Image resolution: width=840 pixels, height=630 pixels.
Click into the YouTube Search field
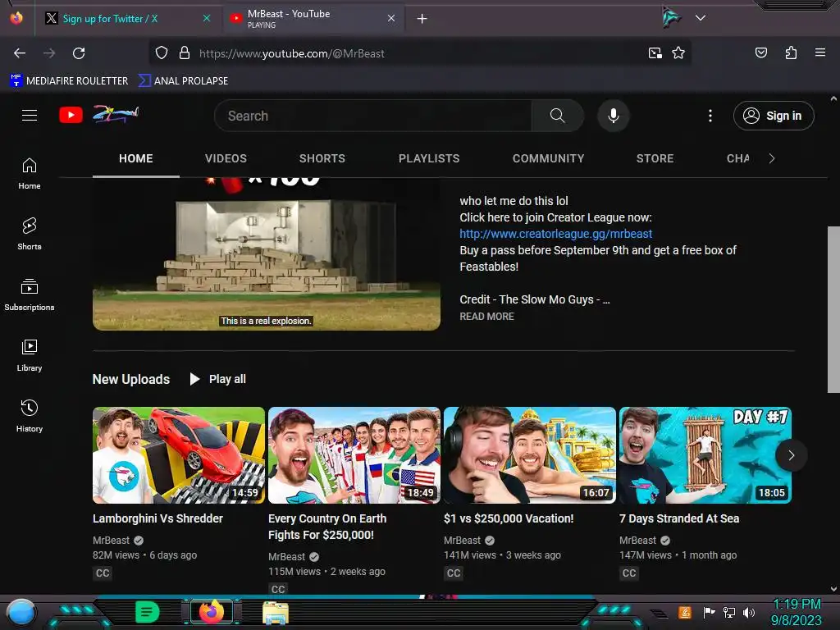click(373, 116)
